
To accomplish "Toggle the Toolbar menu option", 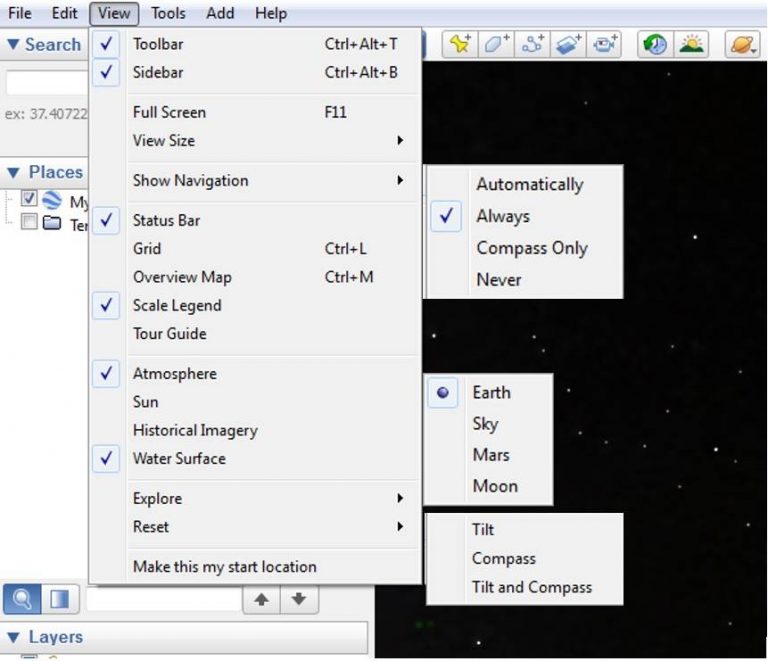I will click(x=255, y=44).
